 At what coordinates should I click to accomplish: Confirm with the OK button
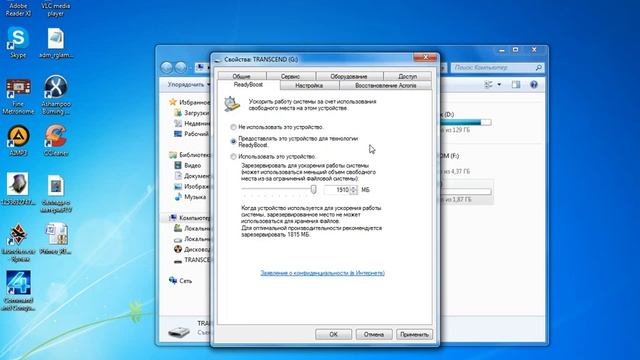point(333,334)
